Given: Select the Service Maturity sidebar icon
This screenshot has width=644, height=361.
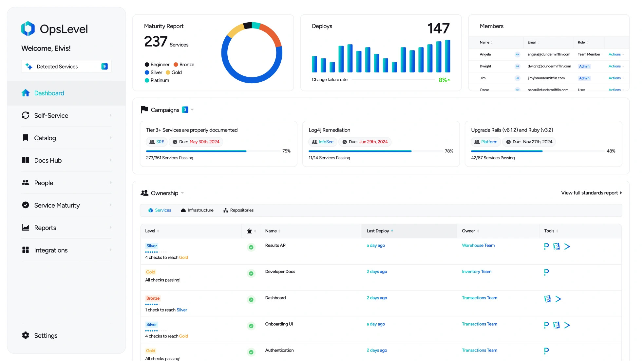Looking at the screenshot, I should [x=26, y=205].
